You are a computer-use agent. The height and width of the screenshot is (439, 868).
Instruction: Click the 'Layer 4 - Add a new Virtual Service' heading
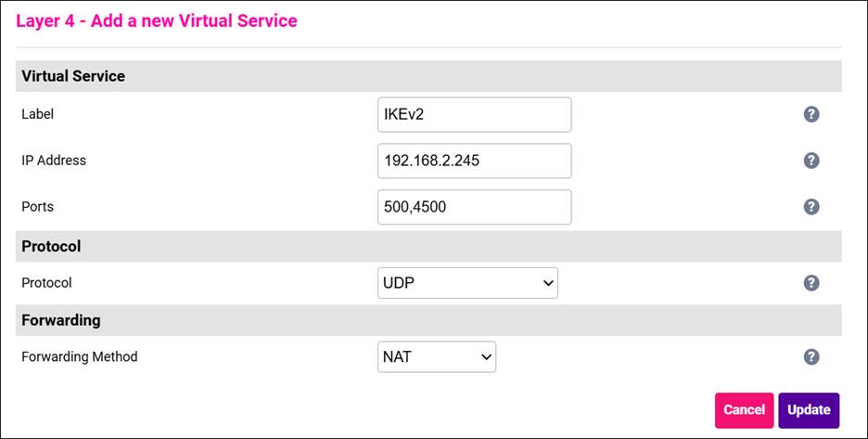pyautogui.click(x=157, y=20)
